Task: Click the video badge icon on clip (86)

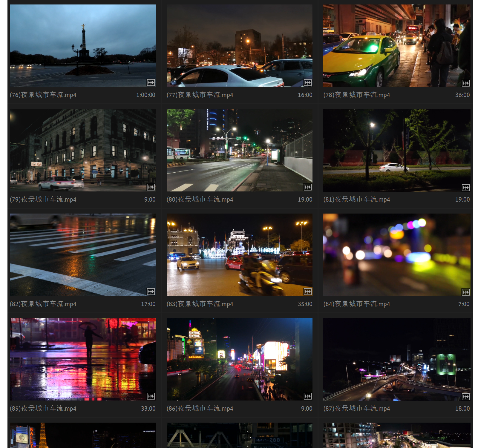Action: pos(308,396)
